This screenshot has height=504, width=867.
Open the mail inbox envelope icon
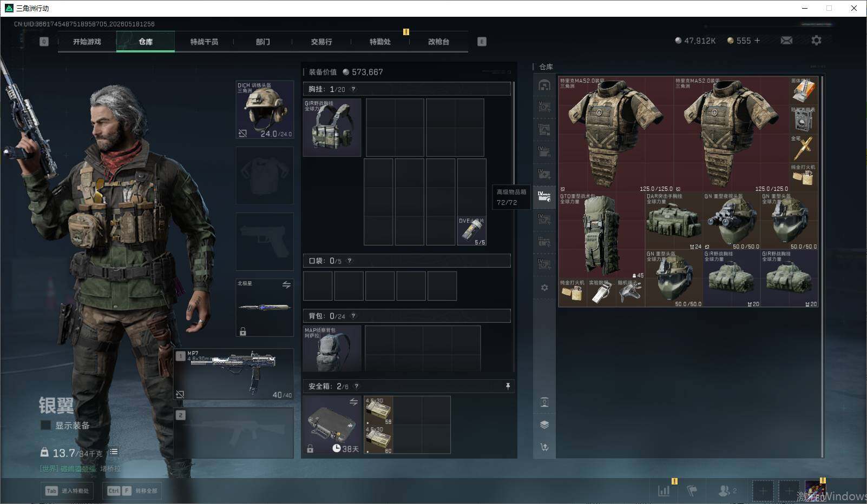(x=786, y=41)
